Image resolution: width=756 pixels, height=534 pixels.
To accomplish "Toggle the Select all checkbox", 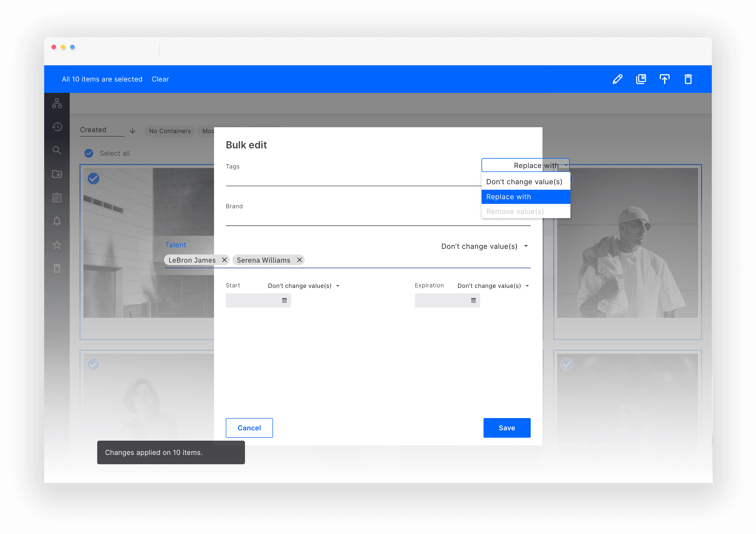I will point(89,153).
